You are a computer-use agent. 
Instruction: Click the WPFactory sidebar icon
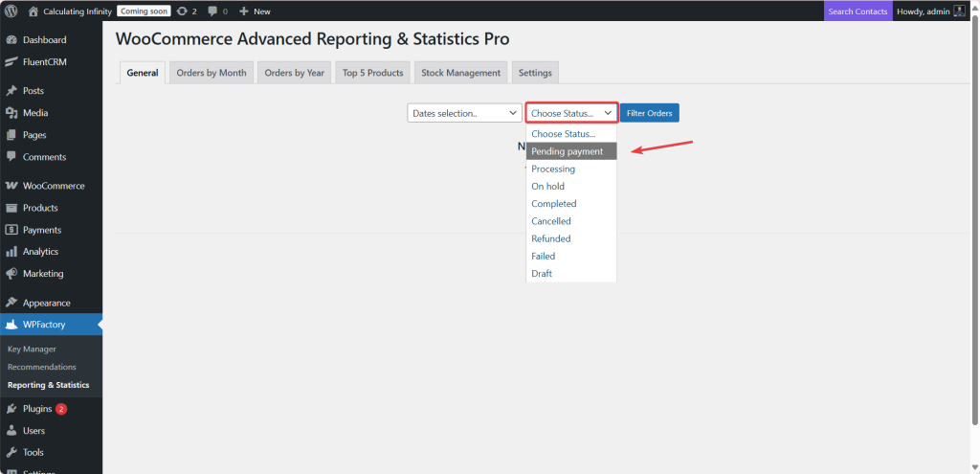[11, 325]
